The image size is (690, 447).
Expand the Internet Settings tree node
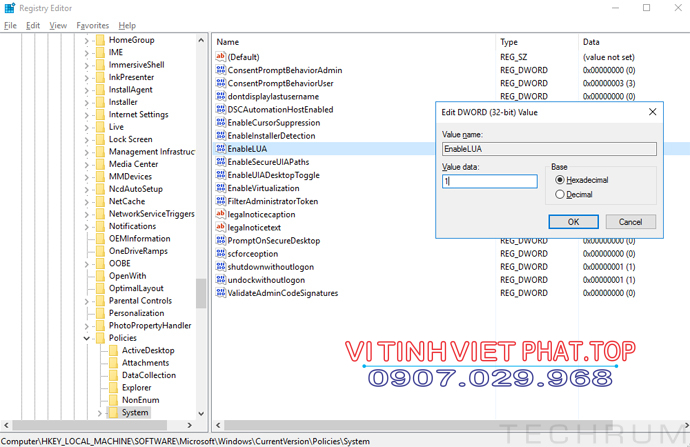click(87, 115)
